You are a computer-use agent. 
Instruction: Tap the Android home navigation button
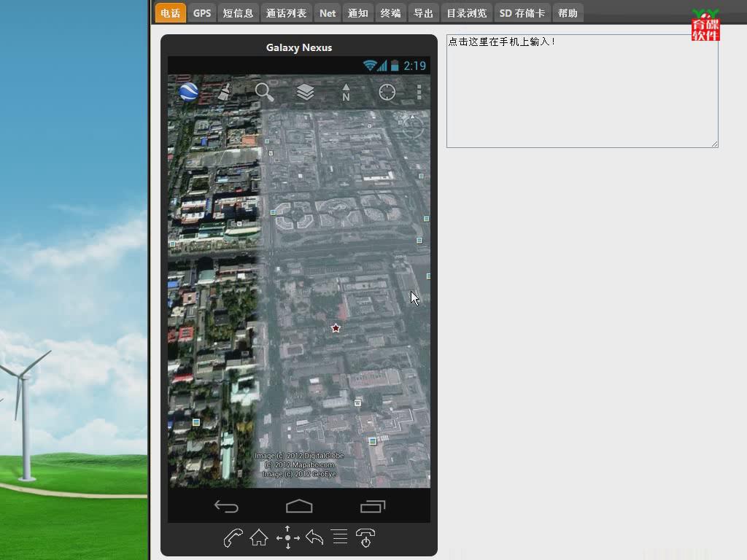[x=299, y=506]
